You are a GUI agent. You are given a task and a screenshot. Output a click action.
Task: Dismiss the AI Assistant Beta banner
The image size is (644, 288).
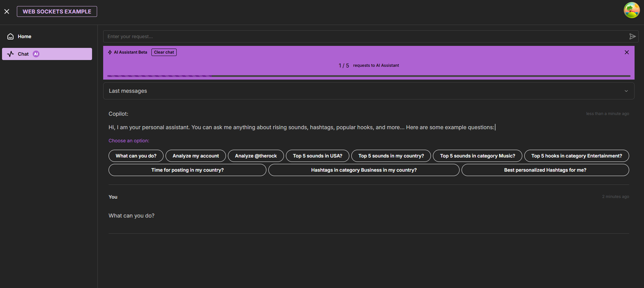[627, 52]
